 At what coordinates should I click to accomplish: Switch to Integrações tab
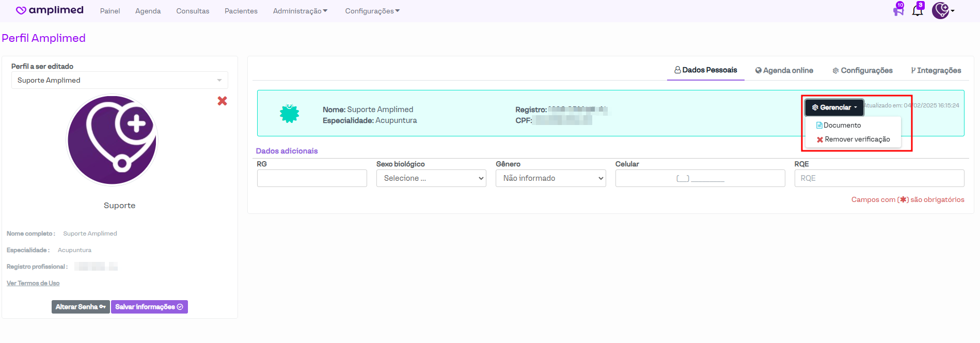936,70
